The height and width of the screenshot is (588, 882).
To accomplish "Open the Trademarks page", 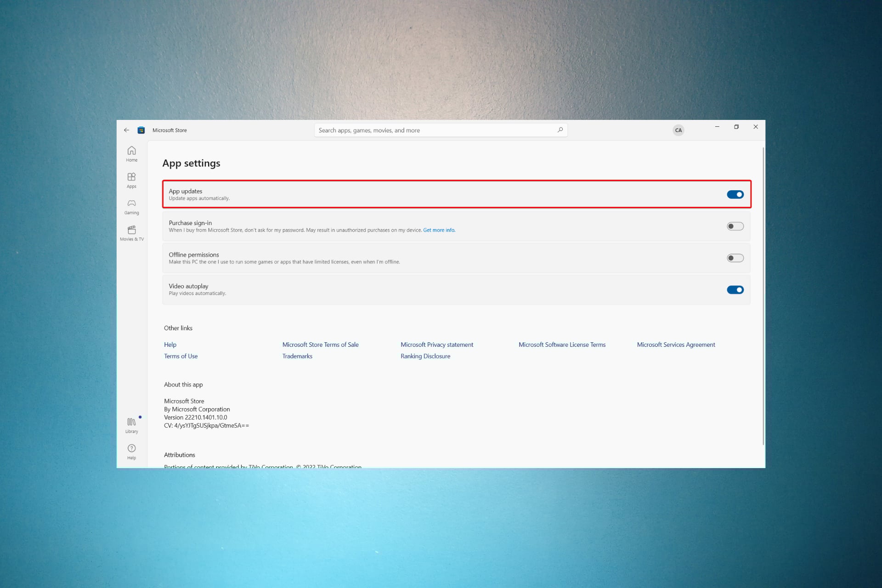I will pos(297,356).
